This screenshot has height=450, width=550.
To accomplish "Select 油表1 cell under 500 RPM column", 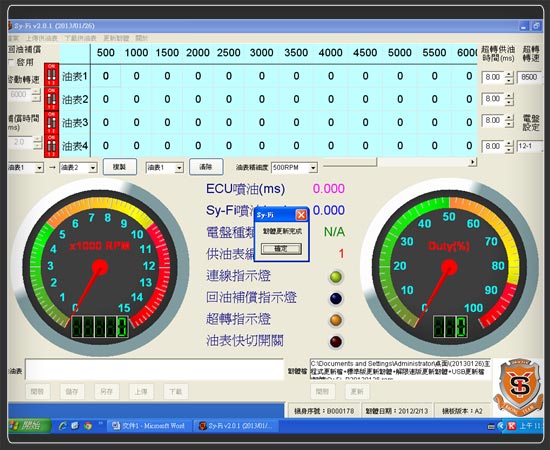I will [x=106, y=76].
